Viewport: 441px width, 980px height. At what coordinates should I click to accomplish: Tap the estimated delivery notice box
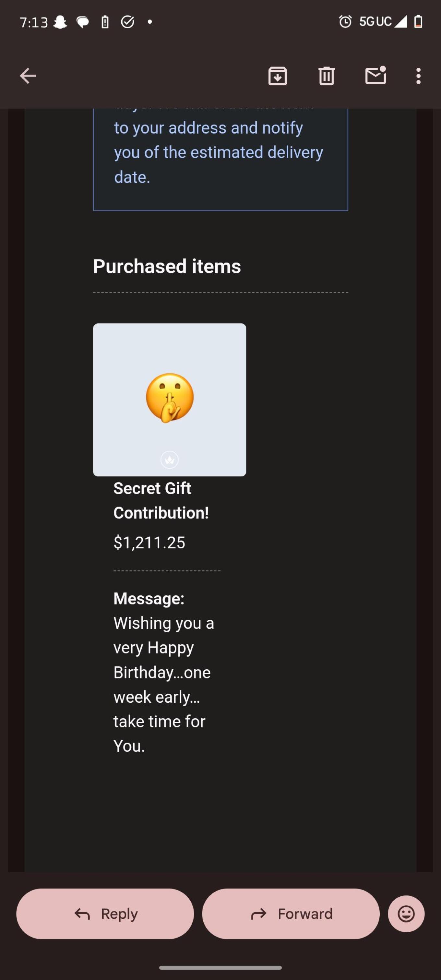220,156
